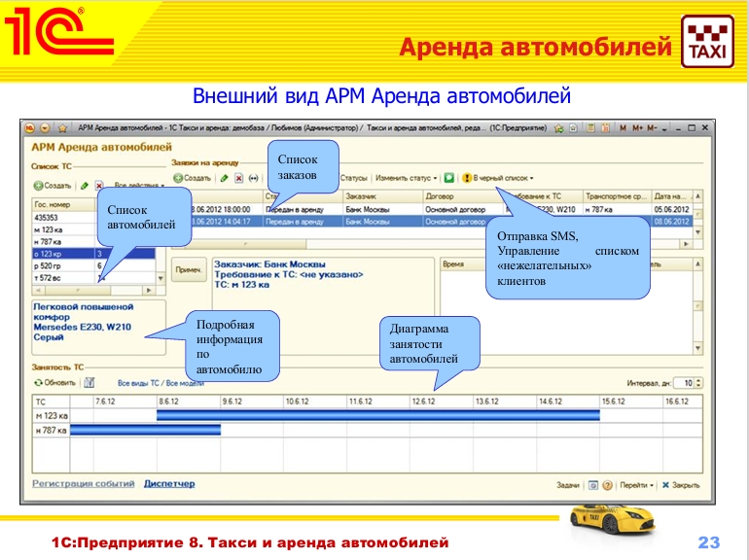Switch to the Диспетчер tab

point(169,483)
